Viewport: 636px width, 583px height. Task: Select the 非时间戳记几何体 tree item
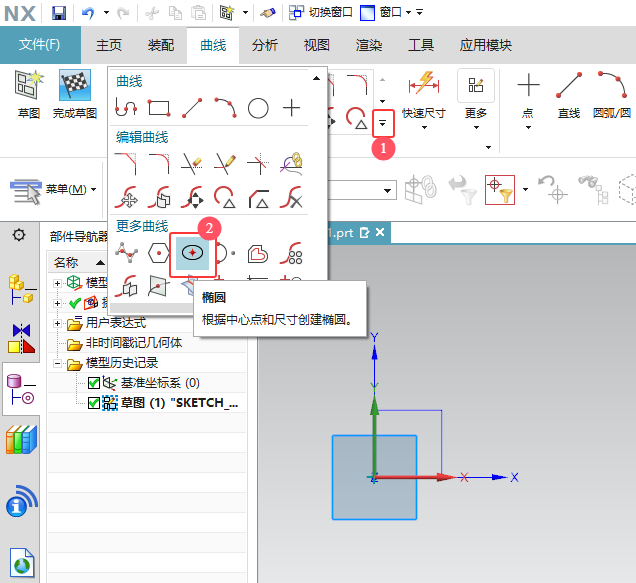point(134,343)
